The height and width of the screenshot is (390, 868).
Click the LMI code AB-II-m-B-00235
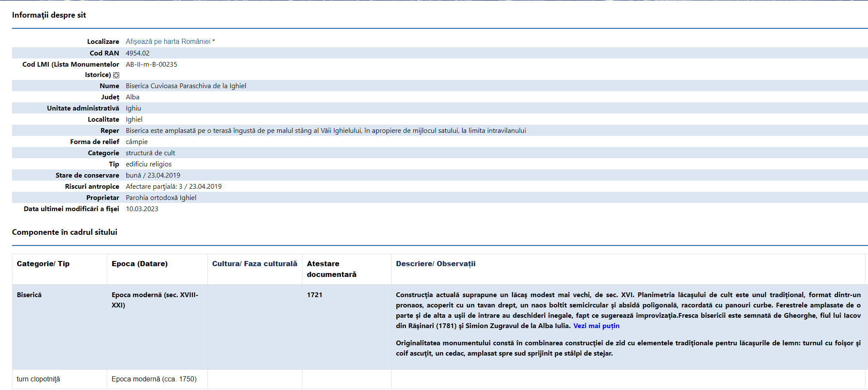(x=151, y=64)
